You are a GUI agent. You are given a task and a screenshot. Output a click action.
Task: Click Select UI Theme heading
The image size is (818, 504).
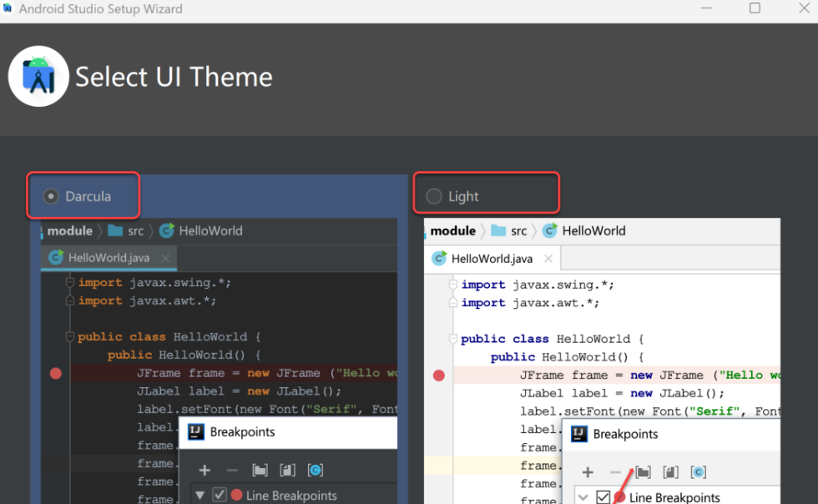pyautogui.click(x=174, y=78)
